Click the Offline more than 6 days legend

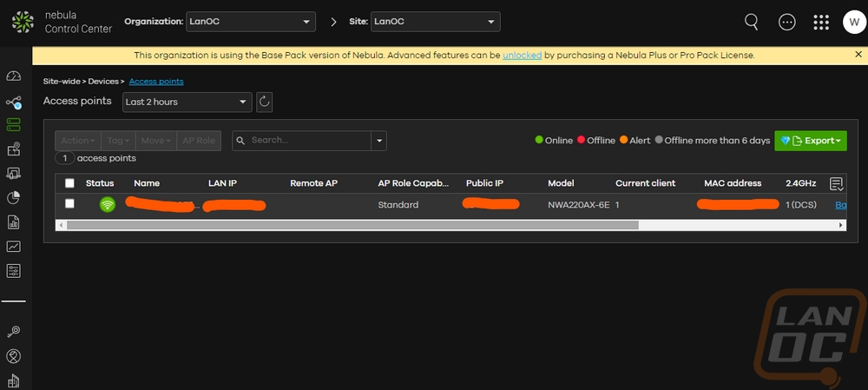pos(713,141)
